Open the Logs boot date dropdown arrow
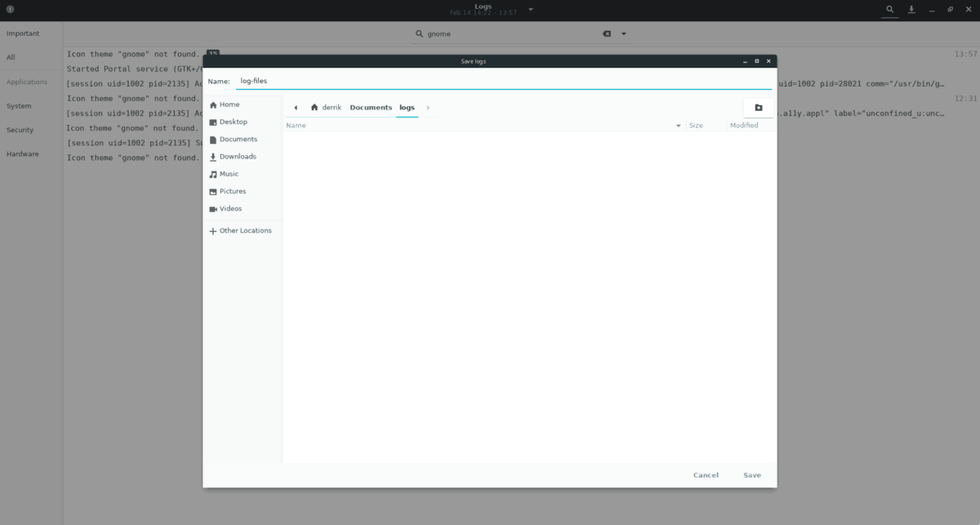 pos(531,9)
